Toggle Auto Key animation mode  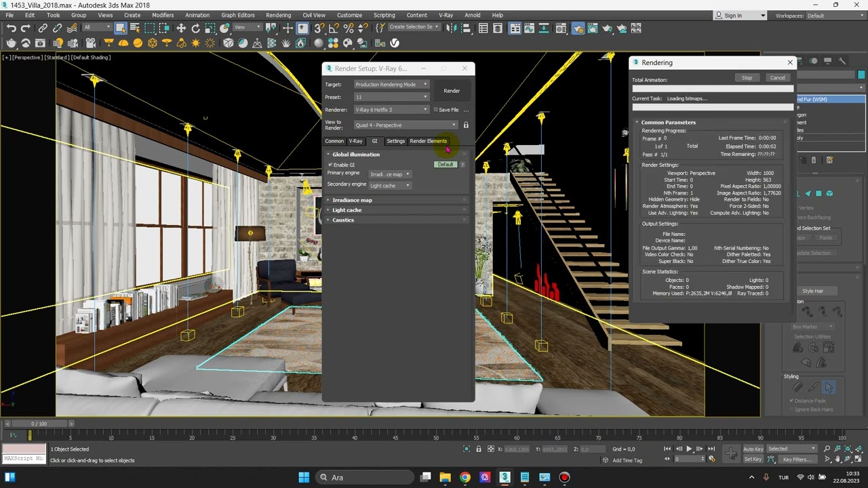(753, 449)
